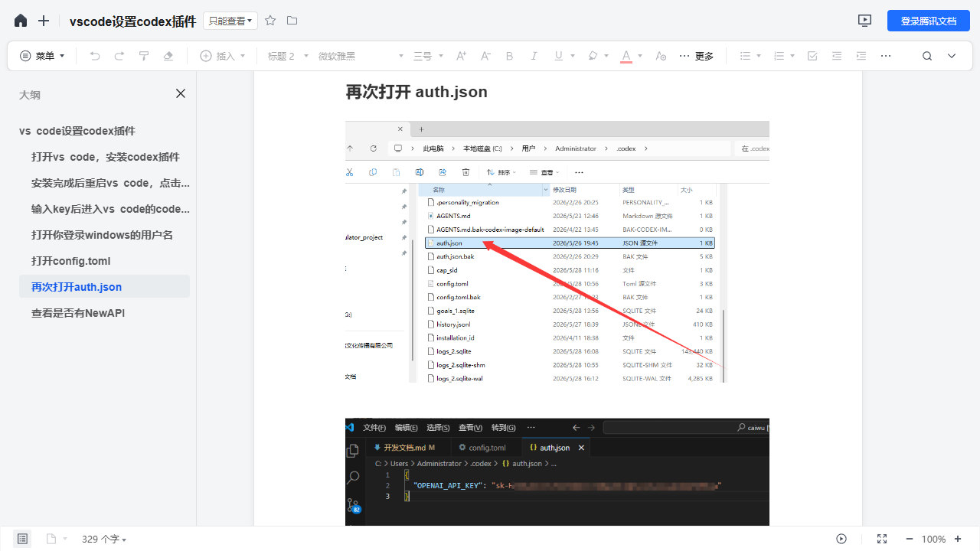The width and height of the screenshot is (980, 551).
Task: Open toolbar overflow three-dots menu
Action: 886,56
